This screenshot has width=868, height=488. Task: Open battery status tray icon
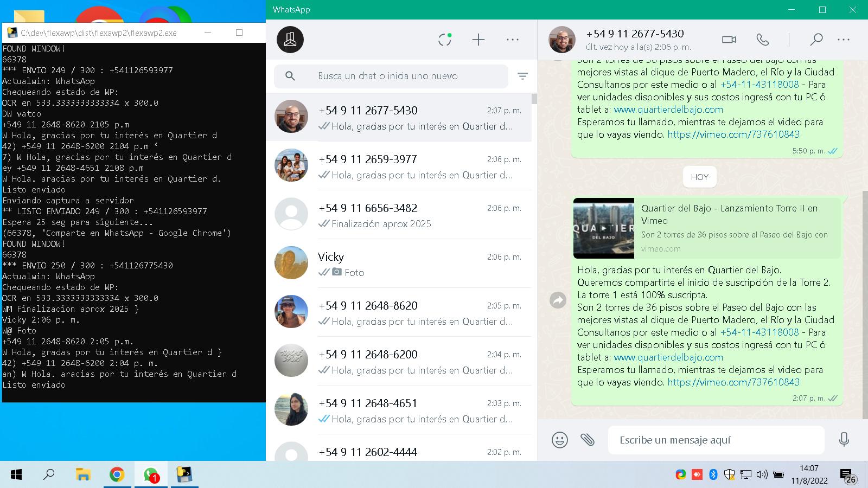(778, 475)
